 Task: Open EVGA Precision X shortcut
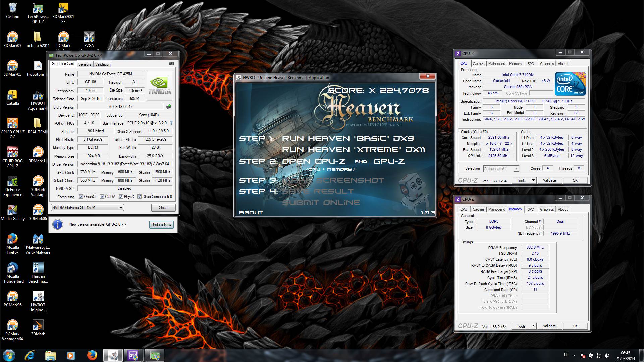click(89, 41)
